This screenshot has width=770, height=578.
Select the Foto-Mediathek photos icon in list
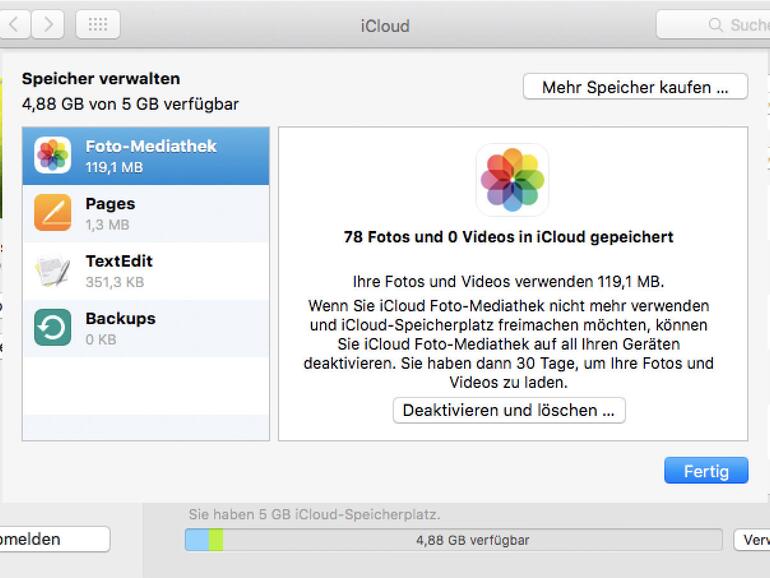click(53, 155)
